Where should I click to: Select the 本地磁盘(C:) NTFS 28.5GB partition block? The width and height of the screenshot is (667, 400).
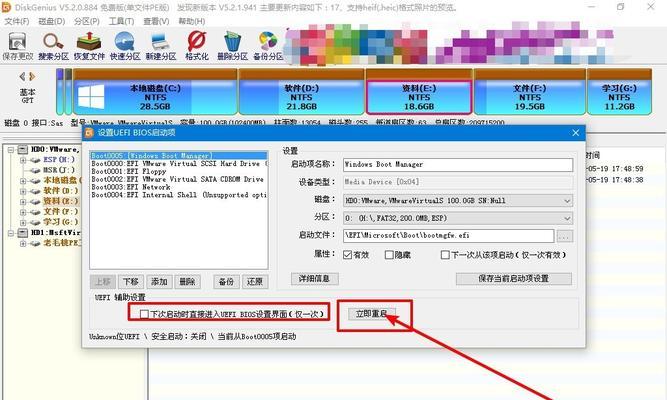(x=155, y=92)
